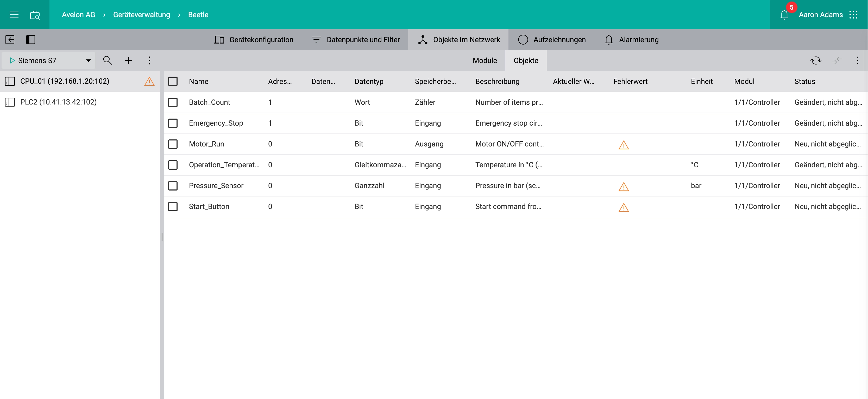868x399 pixels.
Task: Click the refresh sync icon
Action: click(816, 60)
